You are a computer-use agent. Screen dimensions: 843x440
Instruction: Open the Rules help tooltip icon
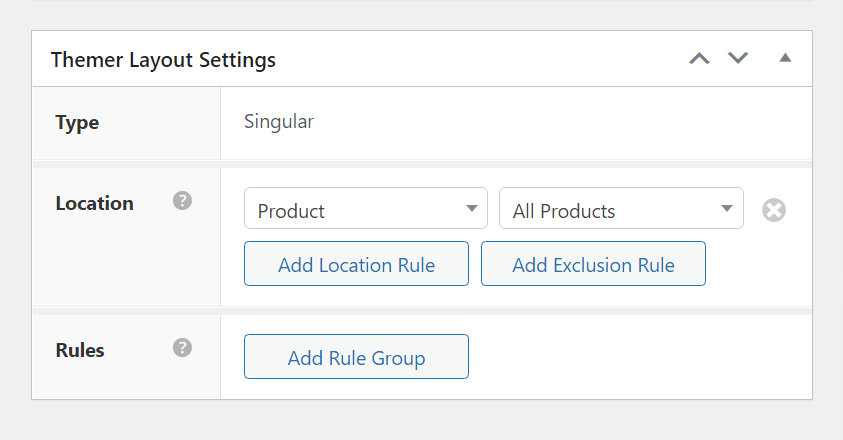182,348
